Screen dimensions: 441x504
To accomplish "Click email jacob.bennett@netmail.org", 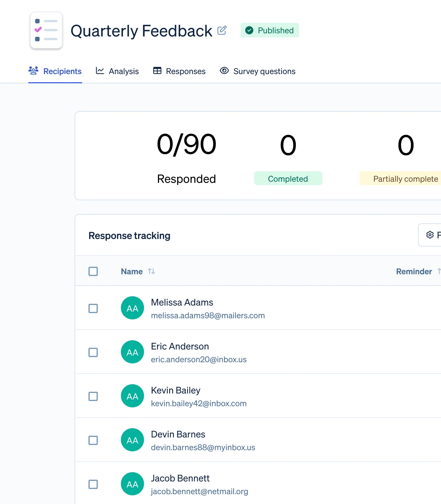I will pyautogui.click(x=200, y=491).
